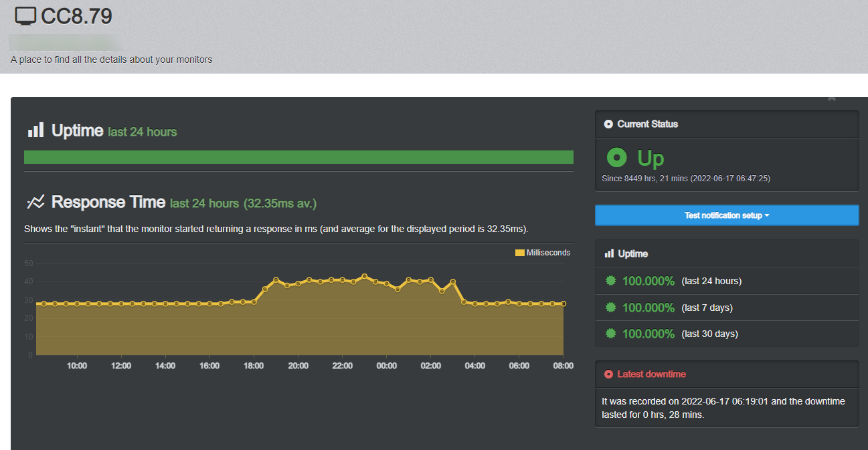Click the Current Status panel header icon

(x=608, y=124)
